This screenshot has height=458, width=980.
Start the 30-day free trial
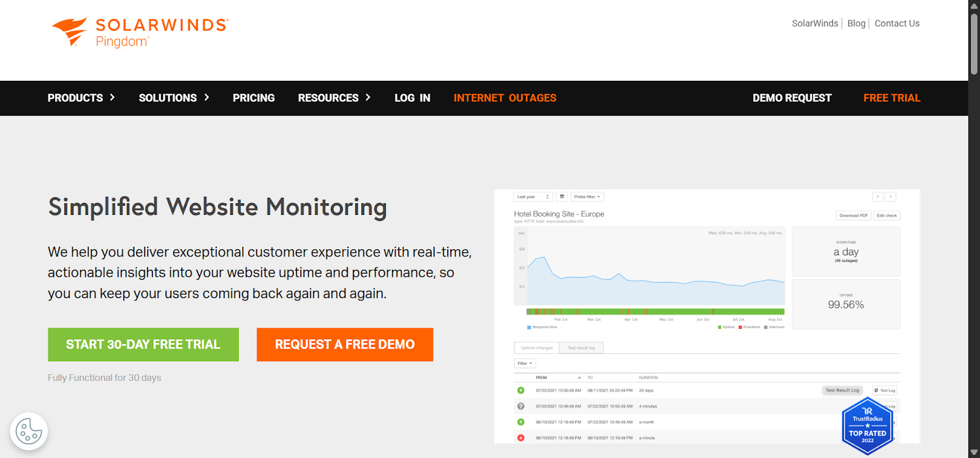coord(143,345)
